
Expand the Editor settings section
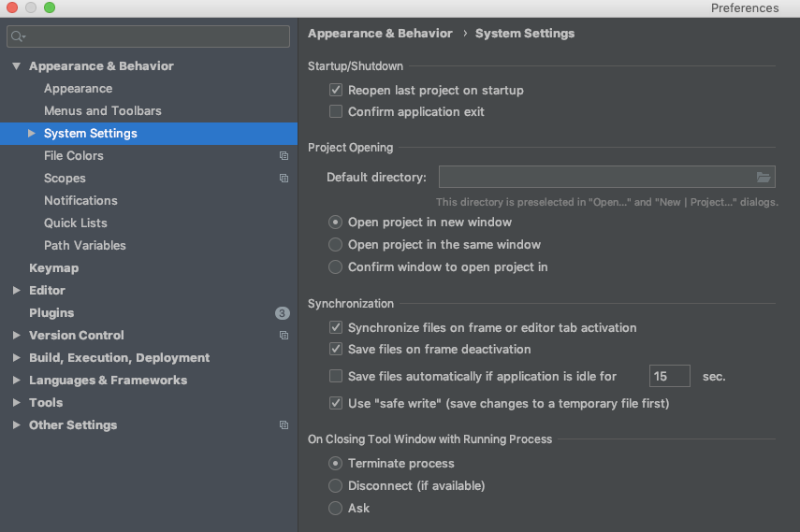pos(17,291)
